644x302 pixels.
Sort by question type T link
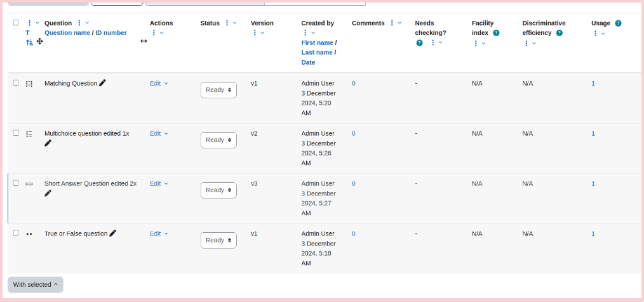pyautogui.click(x=27, y=33)
